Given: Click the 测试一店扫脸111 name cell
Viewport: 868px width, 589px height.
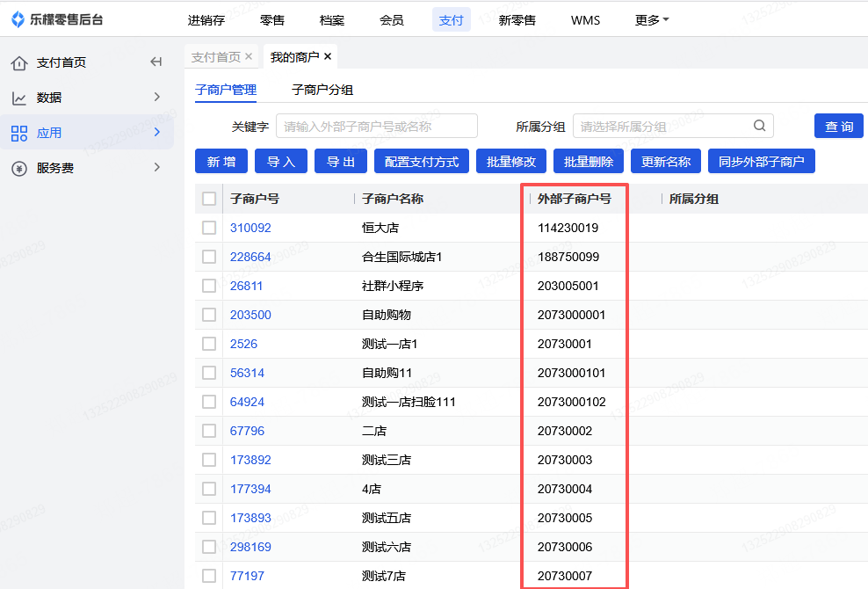Looking at the screenshot, I should point(409,402).
